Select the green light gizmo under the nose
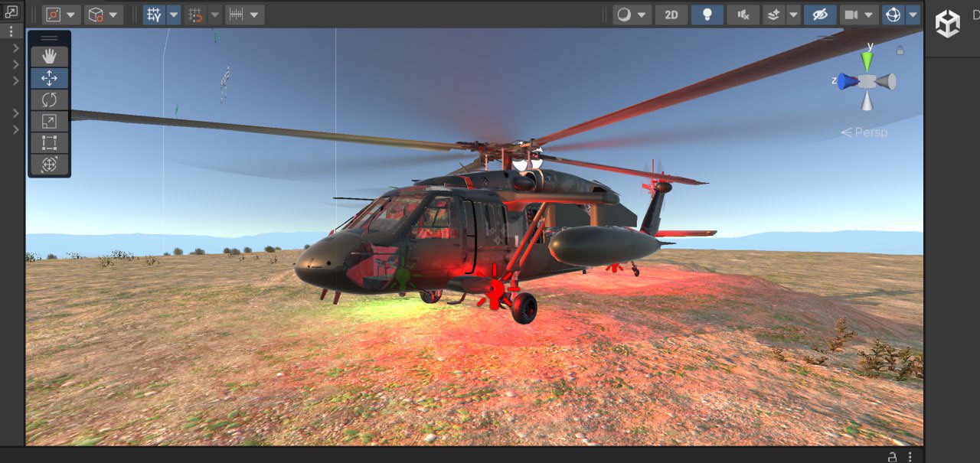 403,278
